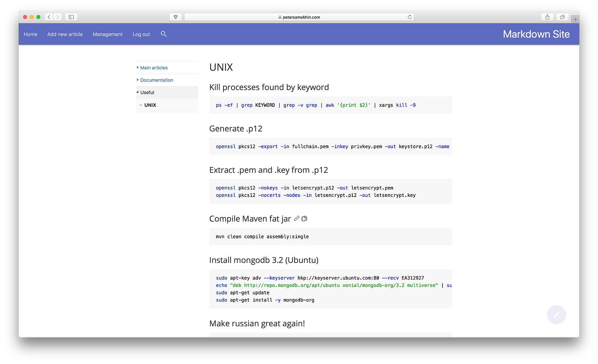Copy link icon beside Compile Maven fat jar
The height and width of the screenshot is (364, 598).
(x=297, y=219)
